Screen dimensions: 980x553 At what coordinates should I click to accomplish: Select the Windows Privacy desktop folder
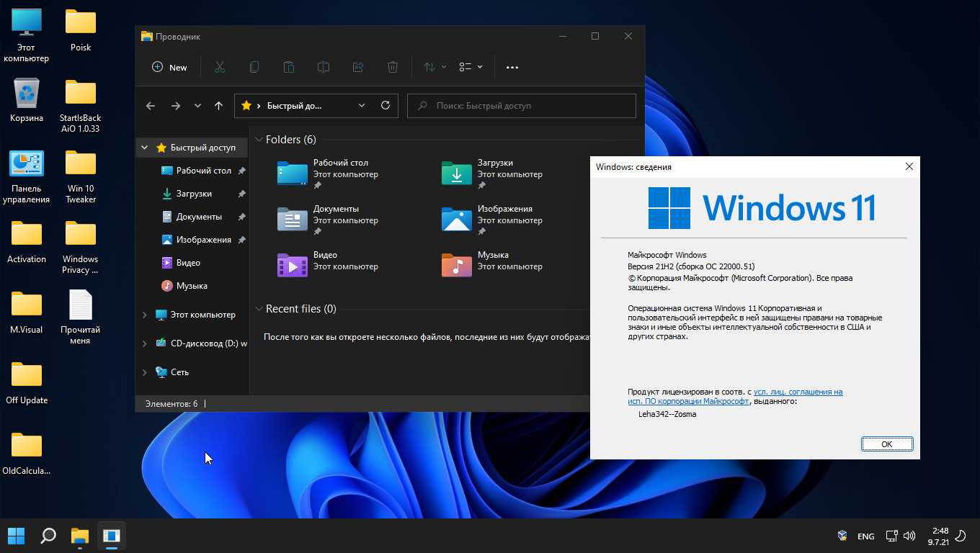coord(81,247)
